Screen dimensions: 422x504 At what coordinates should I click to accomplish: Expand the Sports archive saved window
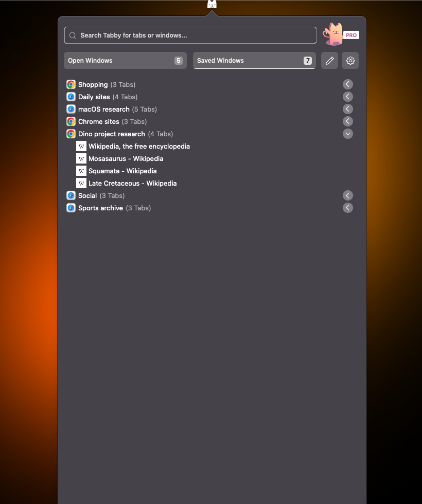click(x=348, y=208)
